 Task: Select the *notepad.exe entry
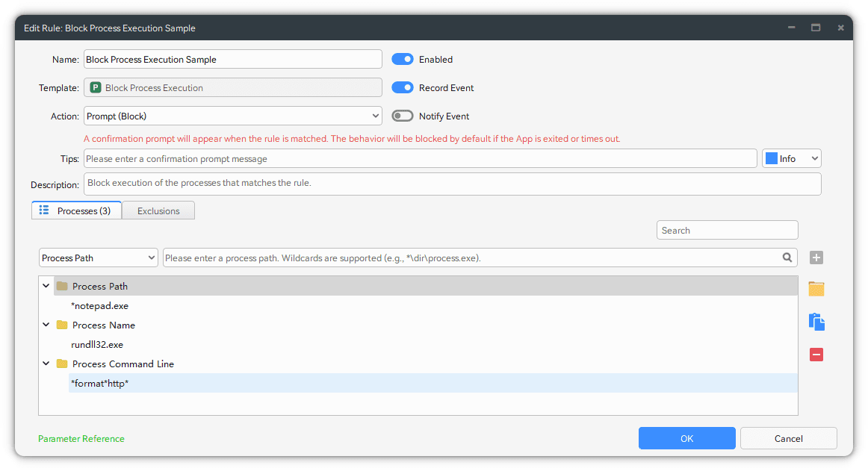(100, 306)
